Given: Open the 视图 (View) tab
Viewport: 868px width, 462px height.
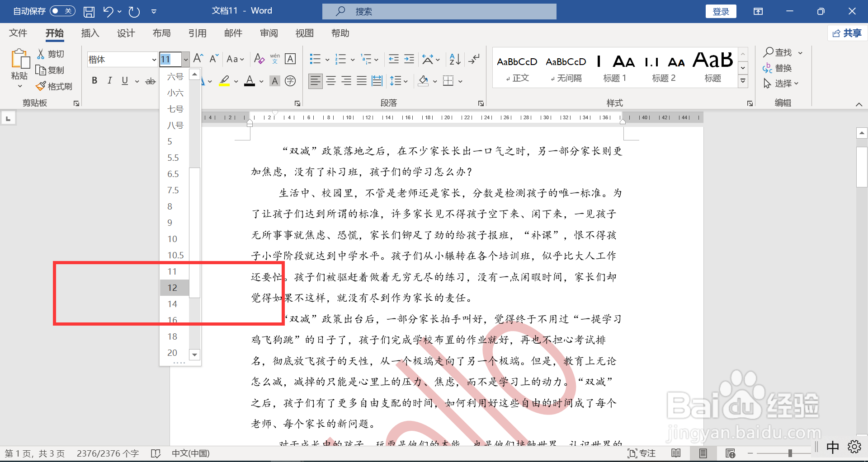Looking at the screenshot, I should (x=304, y=33).
